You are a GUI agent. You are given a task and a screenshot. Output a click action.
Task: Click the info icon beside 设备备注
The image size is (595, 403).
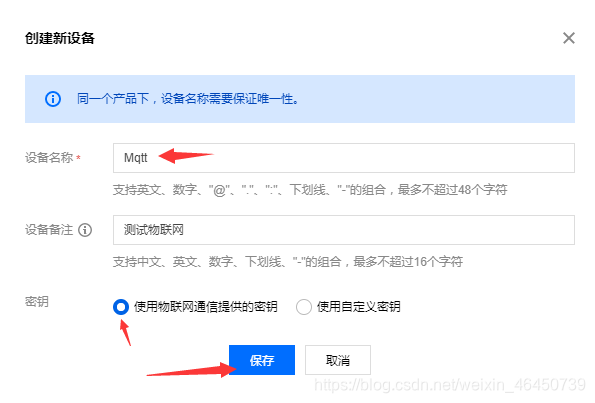(x=85, y=230)
